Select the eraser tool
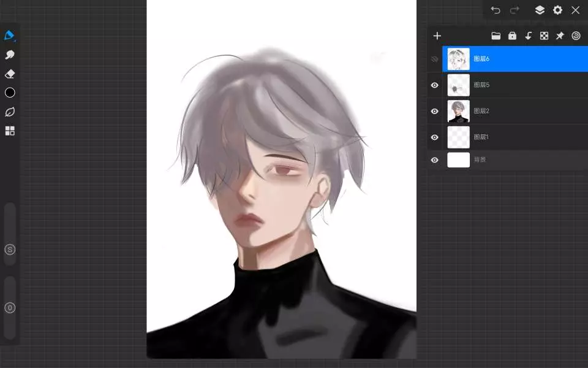The width and height of the screenshot is (588, 368). point(9,74)
